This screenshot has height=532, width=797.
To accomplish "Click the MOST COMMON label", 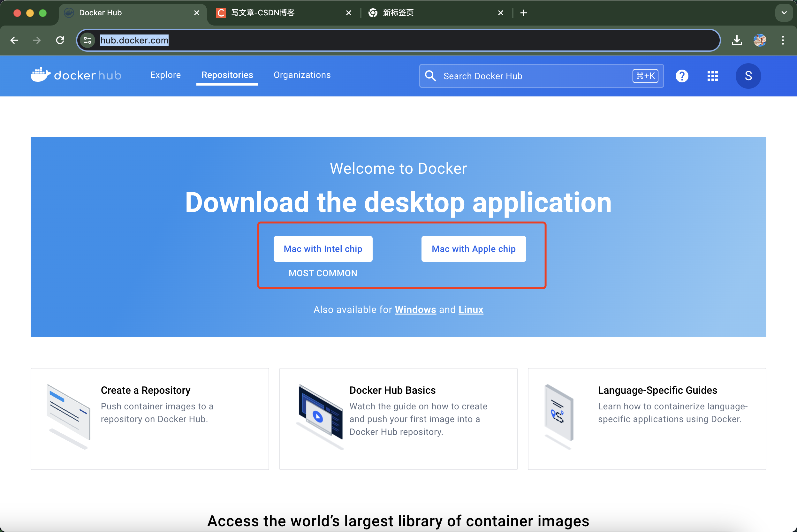I will point(323,273).
